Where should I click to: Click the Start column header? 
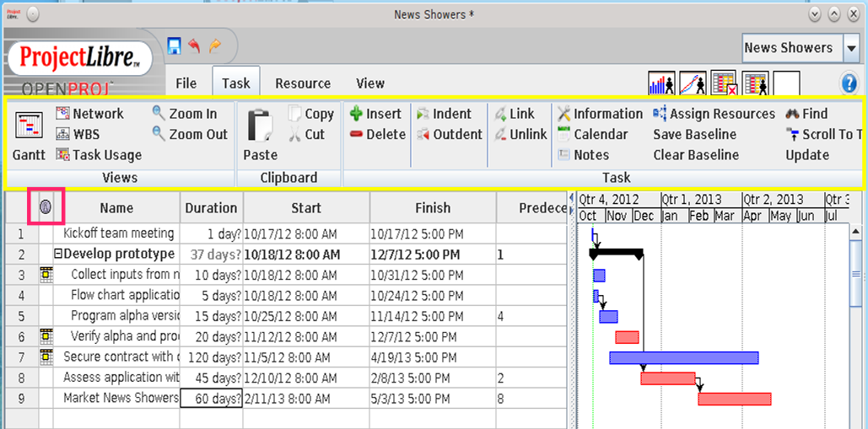[306, 208]
